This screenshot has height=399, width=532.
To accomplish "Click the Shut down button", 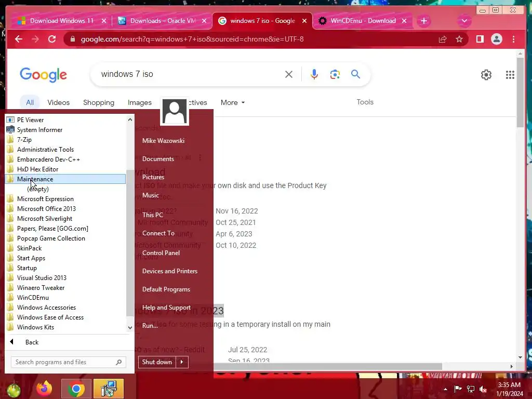I will coord(157,362).
